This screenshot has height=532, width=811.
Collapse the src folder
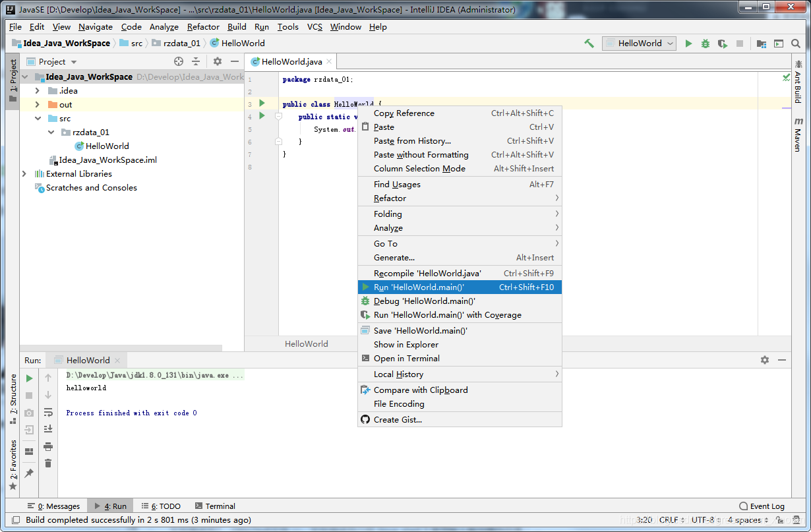[38, 118]
